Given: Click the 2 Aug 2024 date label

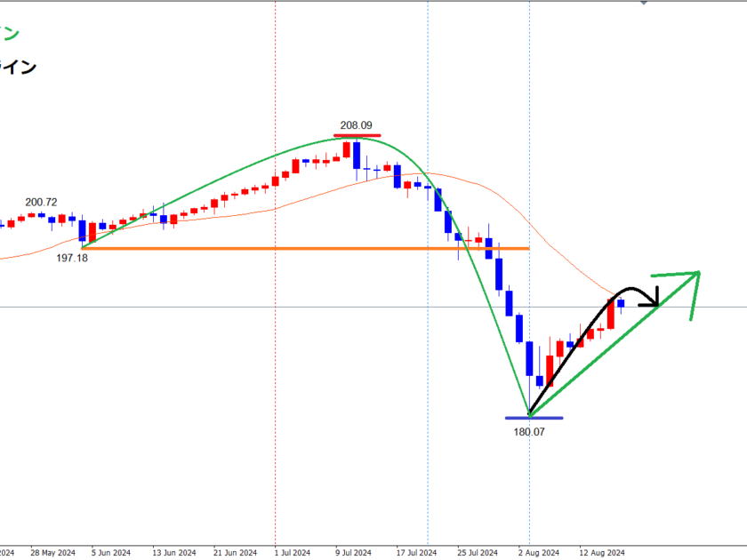Looking at the screenshot, I should pyautogui.click(x=541, y=551).
